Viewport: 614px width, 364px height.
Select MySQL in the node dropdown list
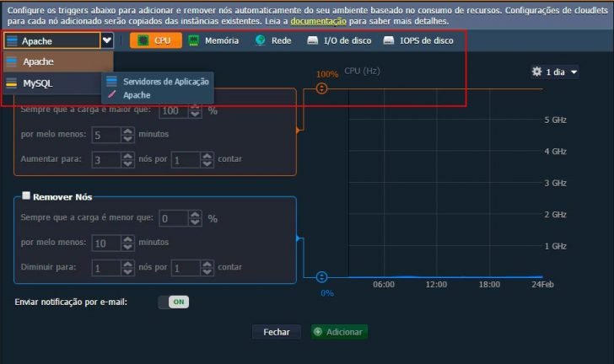pyautogui.click(x=52, y=83)
